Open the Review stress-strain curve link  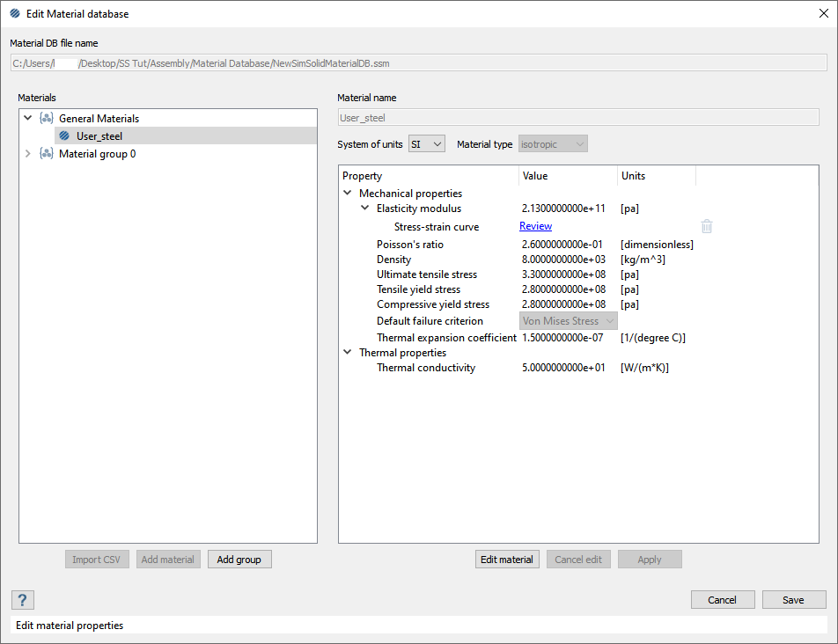click(535, 226)
